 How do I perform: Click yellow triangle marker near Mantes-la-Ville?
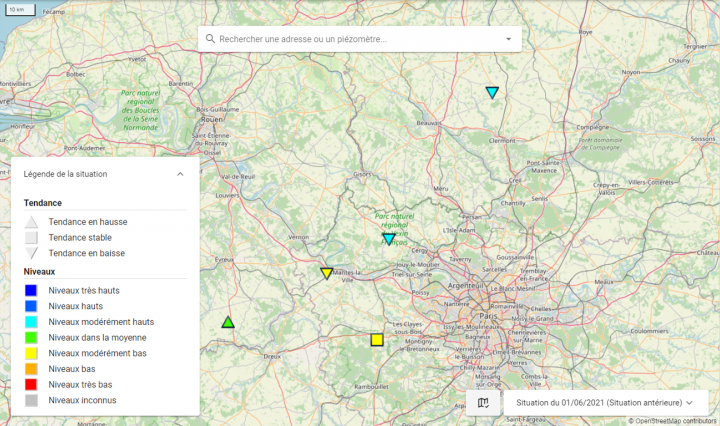click(327, 273)
